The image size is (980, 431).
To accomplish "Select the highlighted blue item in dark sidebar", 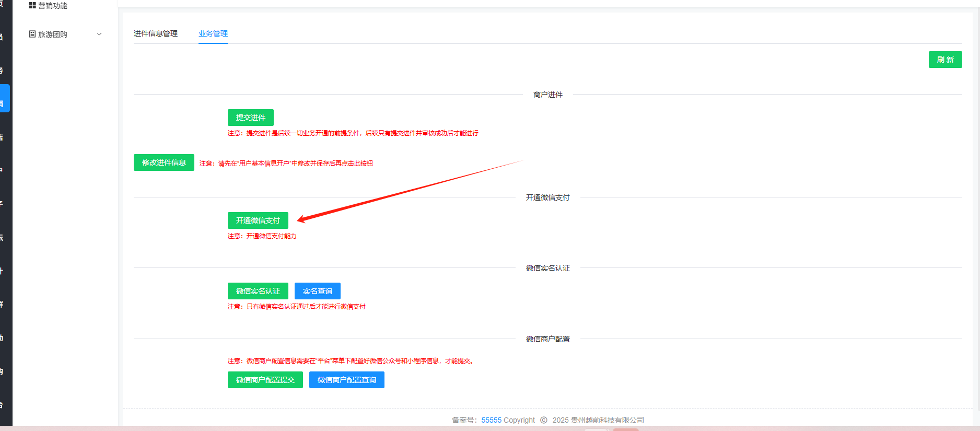I will point(5,98).
